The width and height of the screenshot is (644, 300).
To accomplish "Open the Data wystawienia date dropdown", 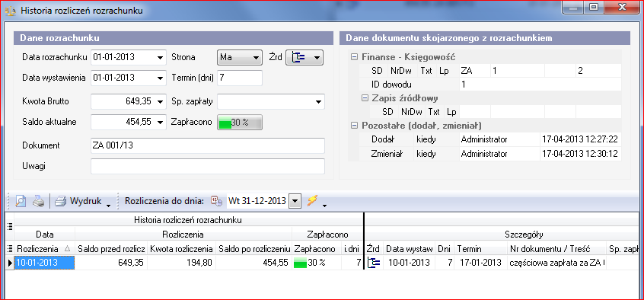I will [x=160, y=78].
